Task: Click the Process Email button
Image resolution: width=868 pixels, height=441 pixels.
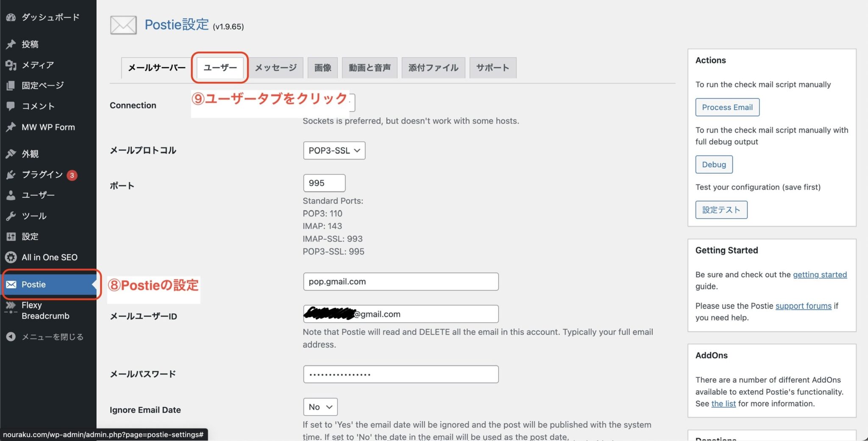Action: coord(727,107)
